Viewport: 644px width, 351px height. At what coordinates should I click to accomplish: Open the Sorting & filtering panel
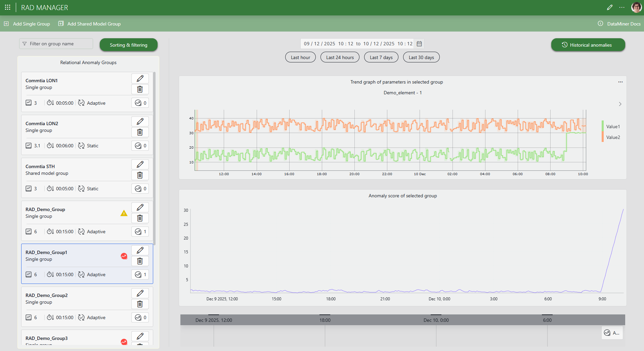(128, 45)
